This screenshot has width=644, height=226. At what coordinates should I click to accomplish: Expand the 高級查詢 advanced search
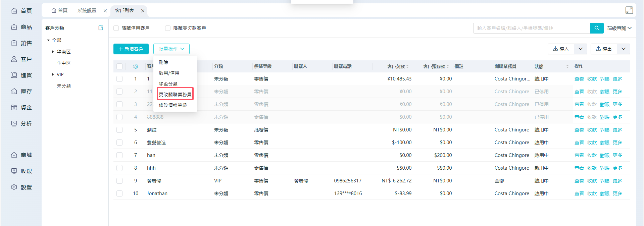click(619, 28)
